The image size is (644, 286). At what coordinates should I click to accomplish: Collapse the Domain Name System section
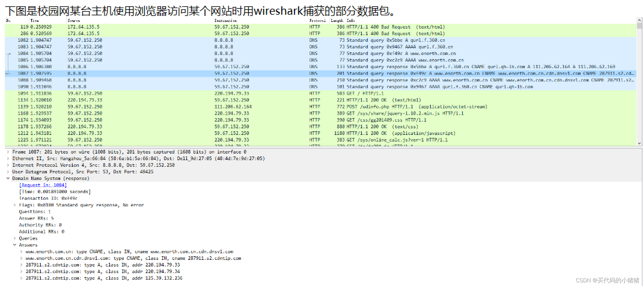(x=8, y=178)
